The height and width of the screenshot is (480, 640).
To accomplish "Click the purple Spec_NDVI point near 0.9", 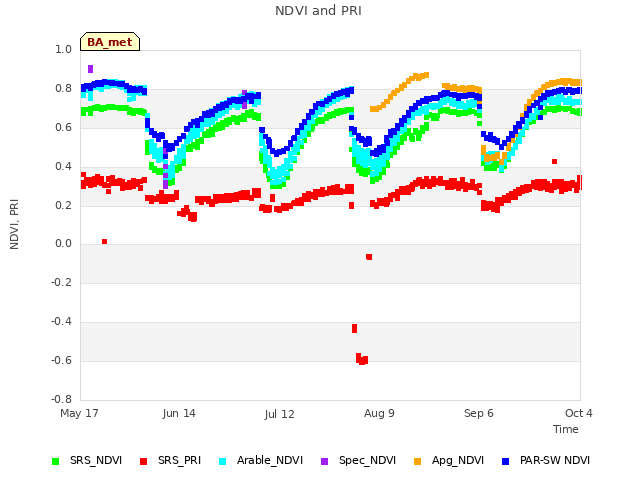I will pyautogui.click(x=91, y=69).
